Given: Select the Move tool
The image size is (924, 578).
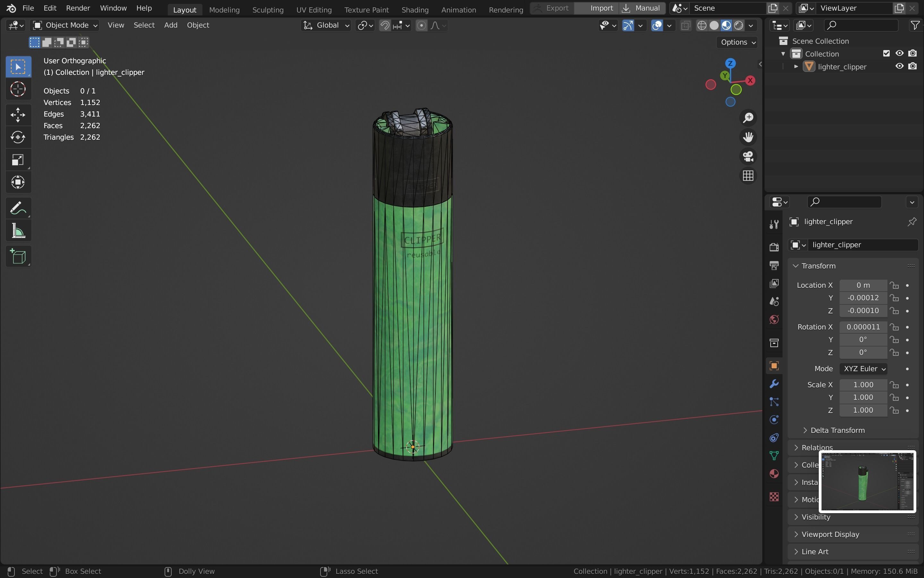Looking at the screenshot, I should tap(18, 115).
